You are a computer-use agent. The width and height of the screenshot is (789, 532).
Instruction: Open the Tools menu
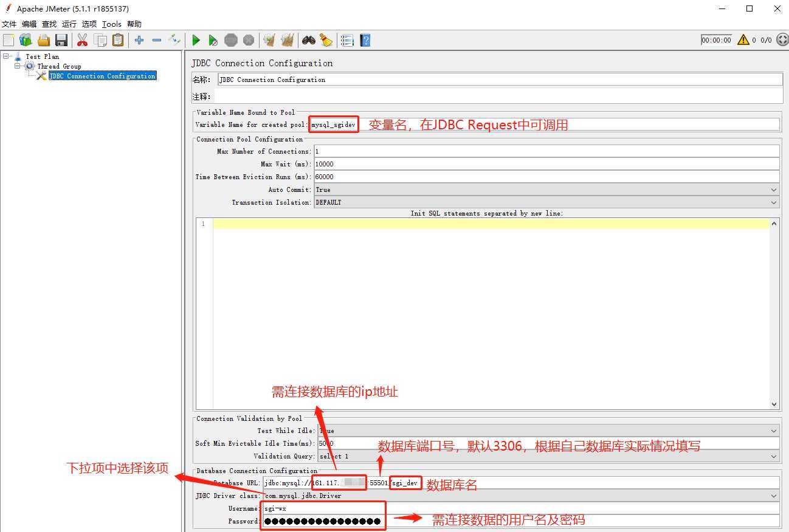tap(112, 24)
